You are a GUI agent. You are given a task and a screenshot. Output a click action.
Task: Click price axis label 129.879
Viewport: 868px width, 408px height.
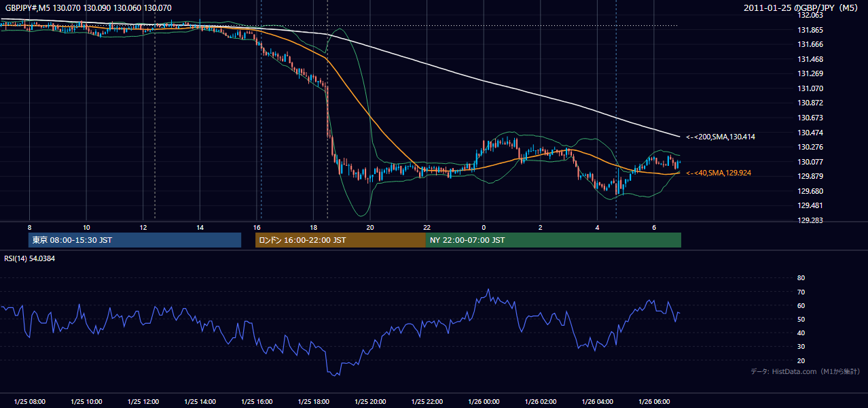click(x=810, y=176)
